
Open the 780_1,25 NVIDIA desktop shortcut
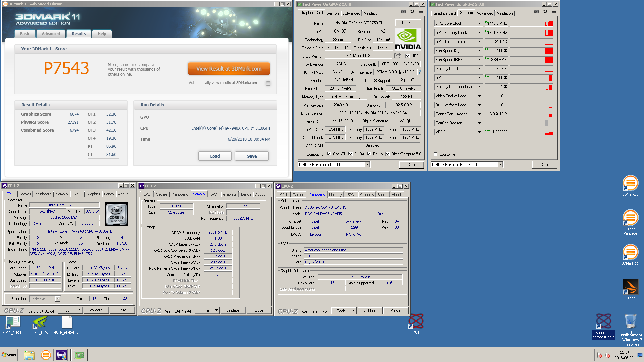click(x=40, y=325)
